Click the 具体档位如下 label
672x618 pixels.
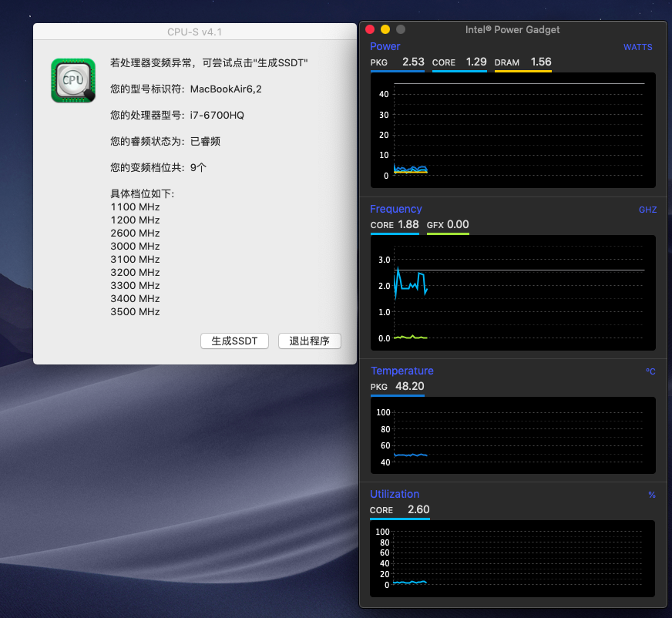143,193
